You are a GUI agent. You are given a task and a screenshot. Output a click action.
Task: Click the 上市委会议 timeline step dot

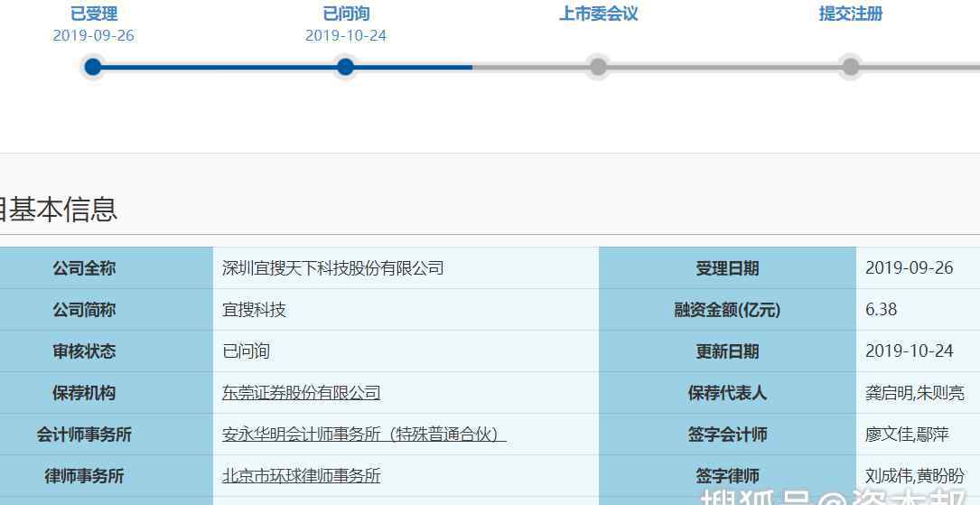[x=598, y=67]
